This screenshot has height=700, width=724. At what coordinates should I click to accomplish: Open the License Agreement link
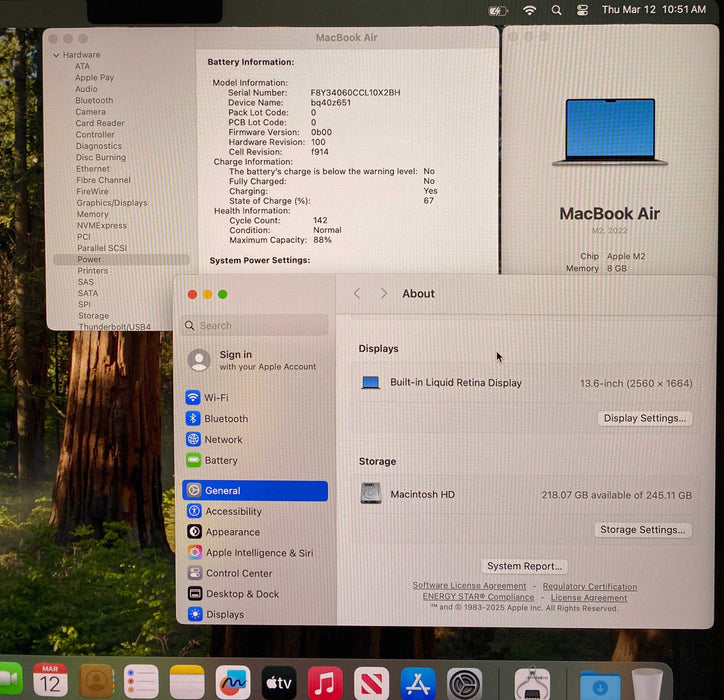[x=589, y=597]
